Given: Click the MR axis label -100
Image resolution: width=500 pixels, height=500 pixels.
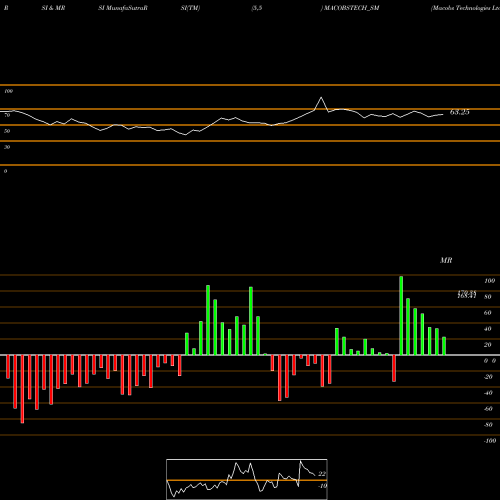Looking at the screenshot, I should click(490, 441).
